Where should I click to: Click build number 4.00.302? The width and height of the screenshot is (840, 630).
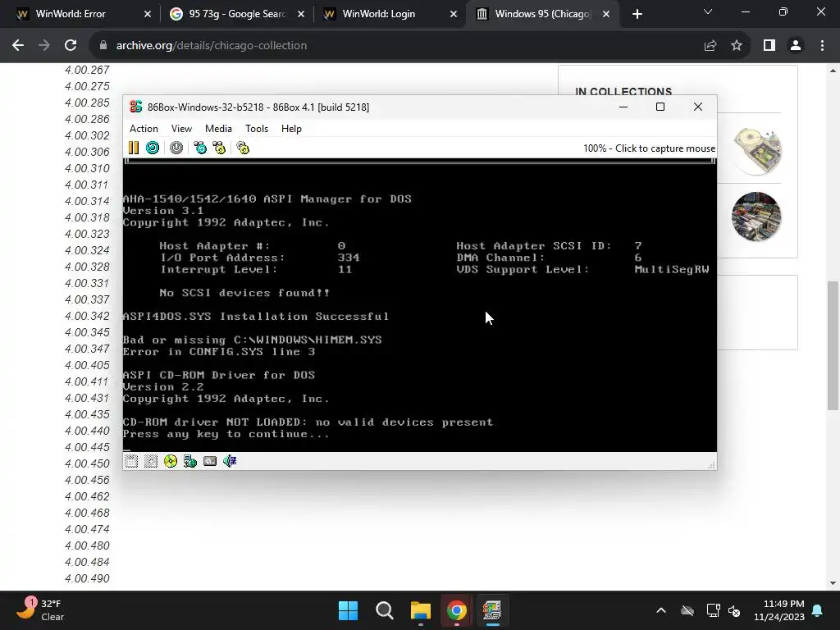click(x=87, y=135)
